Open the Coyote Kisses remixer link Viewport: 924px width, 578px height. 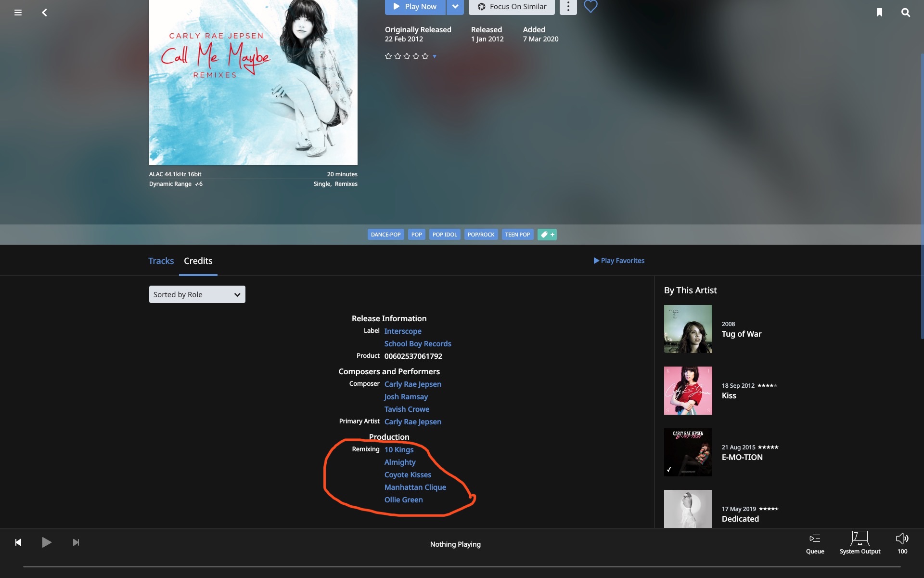(x=408, y=474)
